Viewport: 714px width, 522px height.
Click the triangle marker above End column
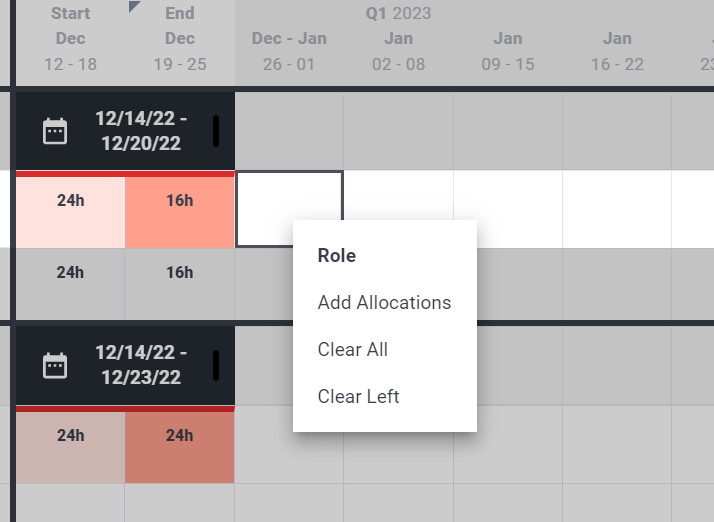click(134, 6)
